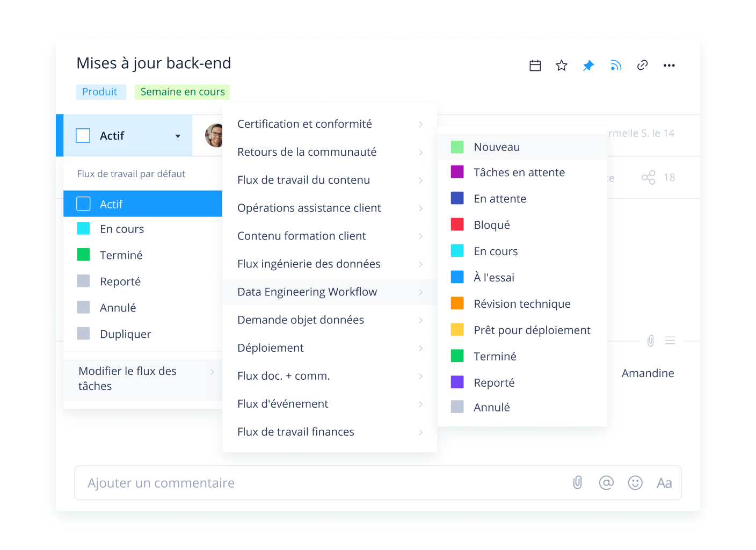Click the Produit tag
Screen dimensions: 756x550
point(100,92)
